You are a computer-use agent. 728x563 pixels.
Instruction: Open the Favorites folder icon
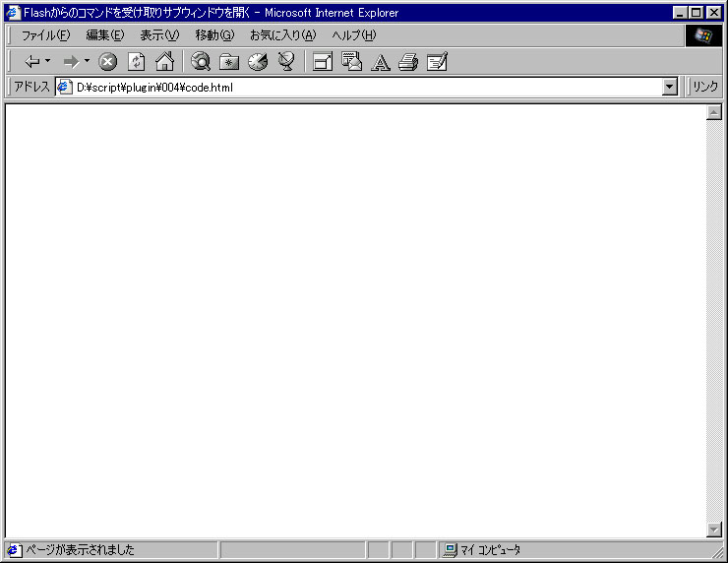[x=229, y=62]
